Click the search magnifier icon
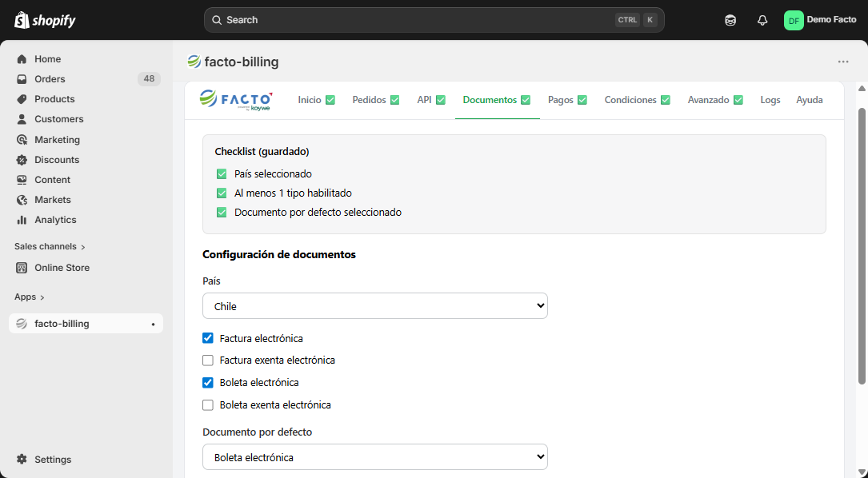868x478 pixels. 217,20
